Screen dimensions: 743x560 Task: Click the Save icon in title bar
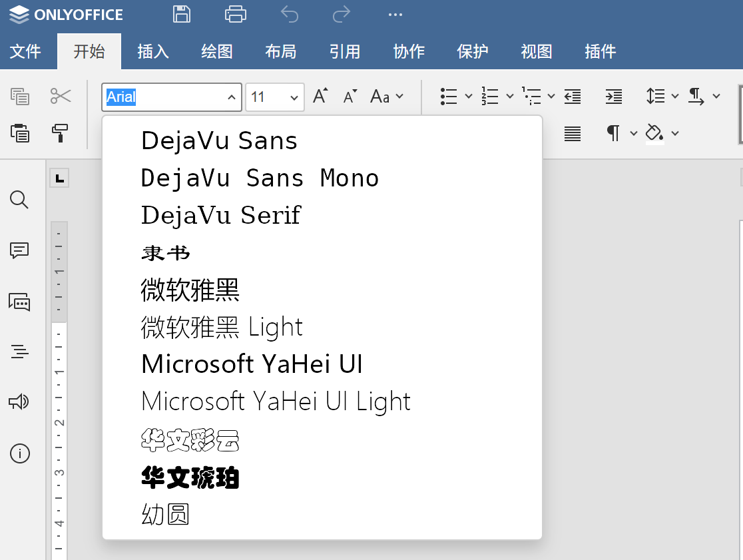pyautogui.click(x=181, y=14)
